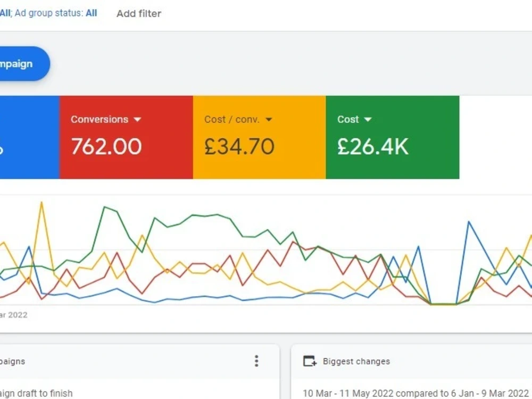Click the Add filter field
532x399 pixels.
[x=139, y=14]
